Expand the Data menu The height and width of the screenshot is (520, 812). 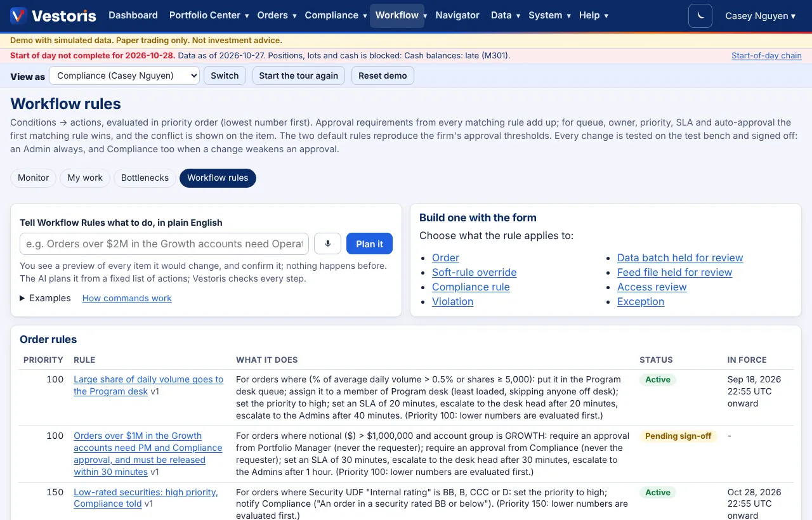505,15
